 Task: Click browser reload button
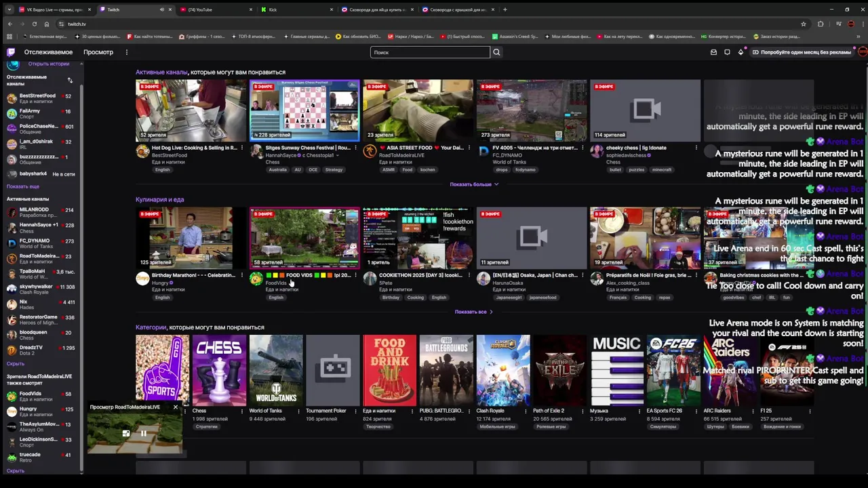[34, 24]
